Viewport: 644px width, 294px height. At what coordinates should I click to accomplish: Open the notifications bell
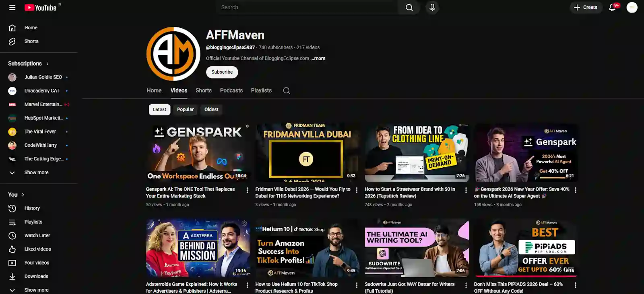(x=613, y=7)
